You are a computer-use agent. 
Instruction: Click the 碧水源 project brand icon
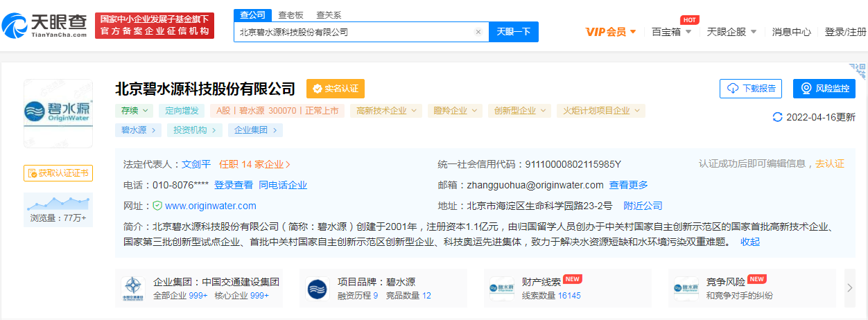(x=318, y=288)
